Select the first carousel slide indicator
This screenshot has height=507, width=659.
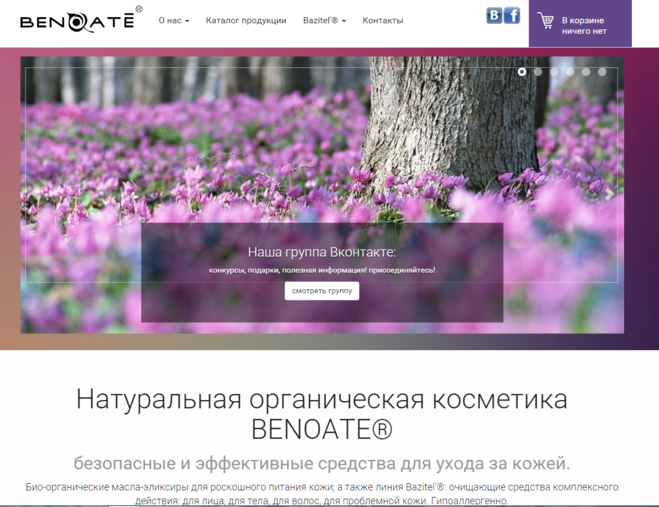pyautogui.click(x=522, y=72)
